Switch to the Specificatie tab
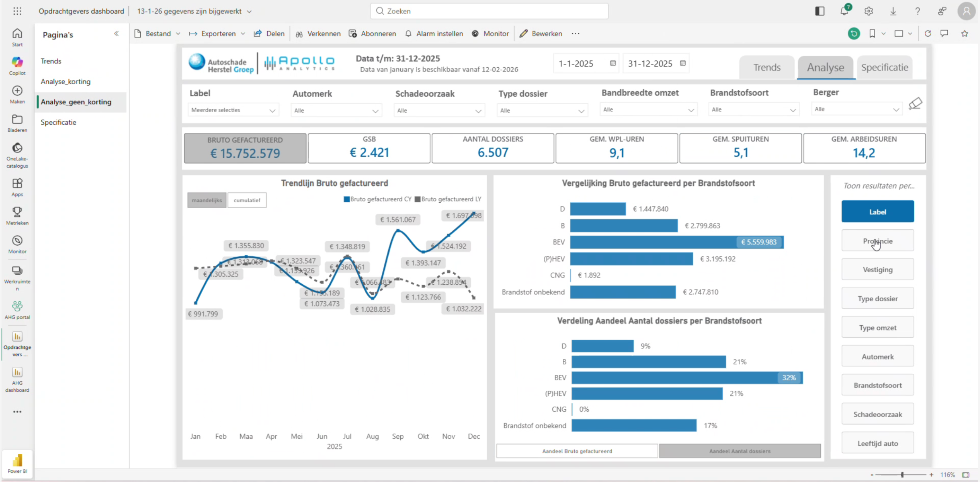Viewport: 980px width, 482px height. 884,67
